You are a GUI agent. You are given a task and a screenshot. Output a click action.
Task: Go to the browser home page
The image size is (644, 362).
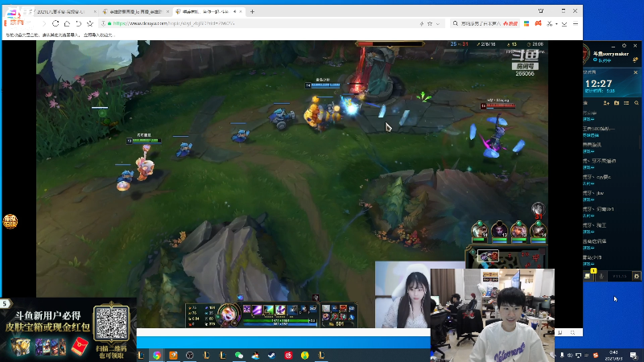coord(67,23)
